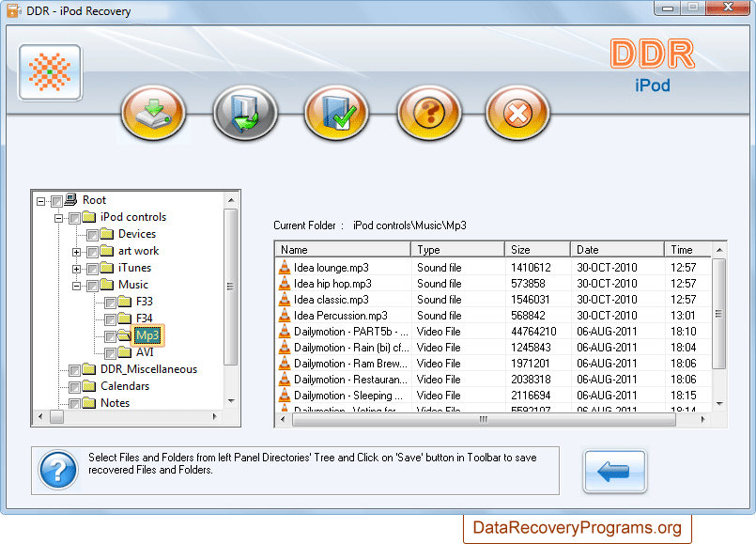The height and width of the screenshot is (544, 756).
Task: Select the 'Idea lounge.mp3' file name
Action: 332,267
